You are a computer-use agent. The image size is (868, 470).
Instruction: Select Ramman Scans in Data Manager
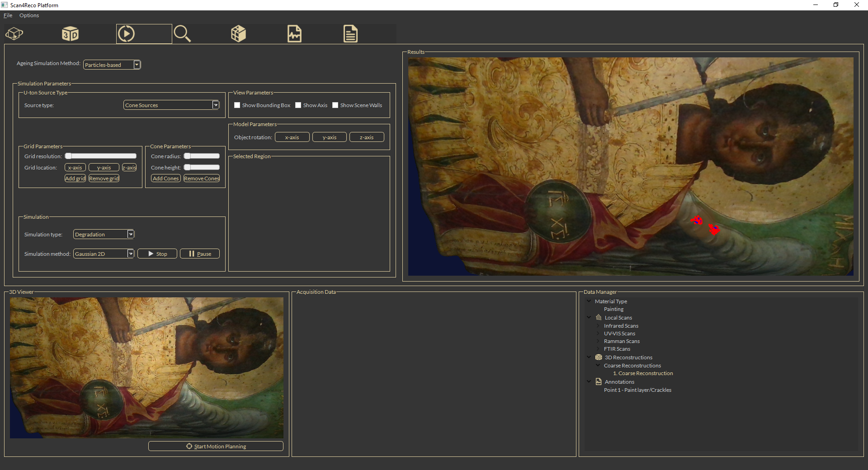tap(622, 341)
